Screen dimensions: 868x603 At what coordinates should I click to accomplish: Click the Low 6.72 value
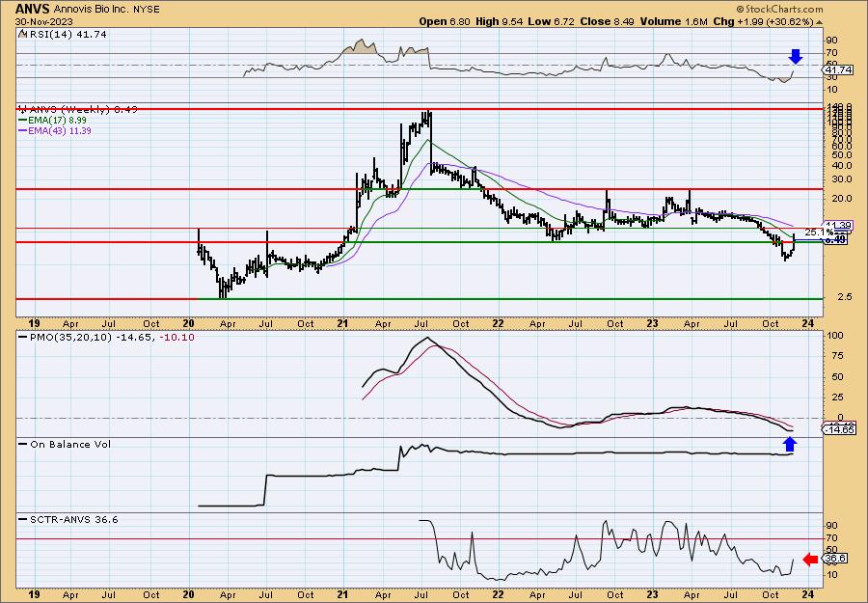click(x=551, y=21)
